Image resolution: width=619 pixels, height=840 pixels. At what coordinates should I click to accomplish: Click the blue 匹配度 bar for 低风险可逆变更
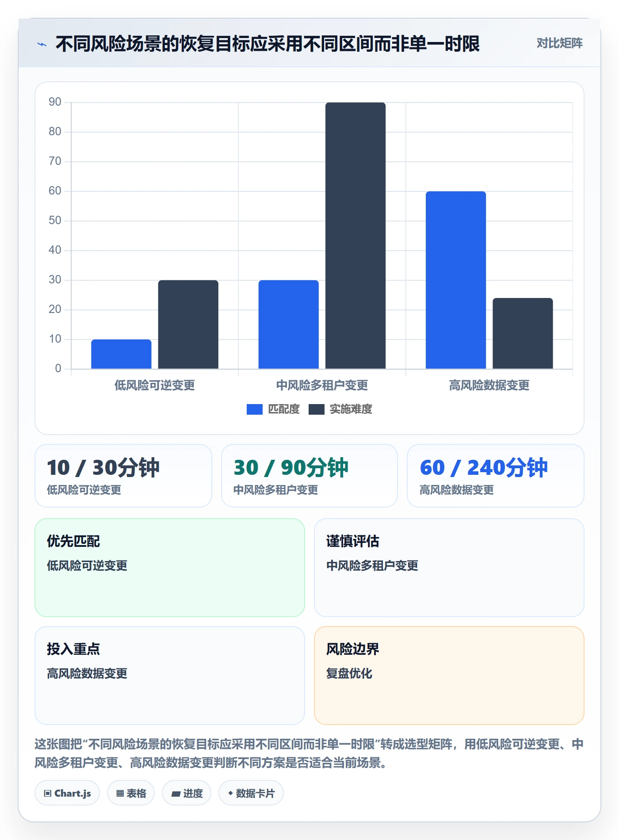121,354
